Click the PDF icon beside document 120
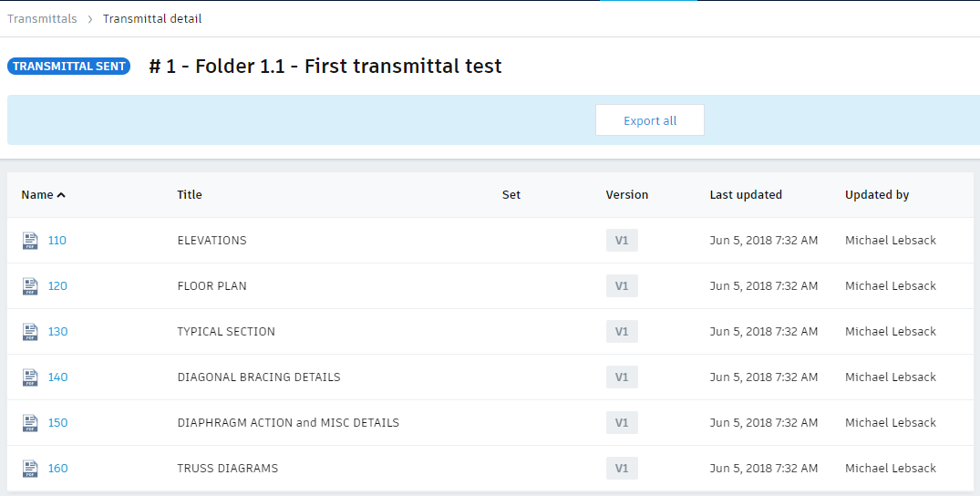This screenshot has height=496, width=980. pyautogui.click(x=31, y=286)
